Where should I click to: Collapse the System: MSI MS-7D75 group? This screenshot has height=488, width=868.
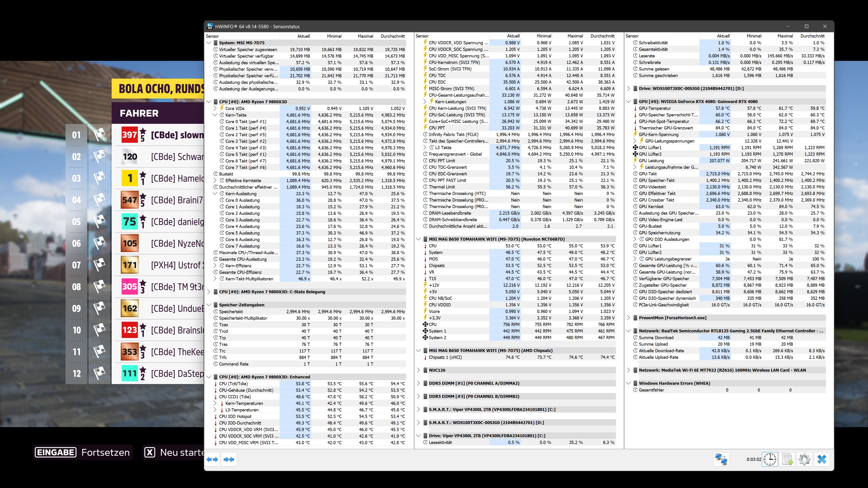(209, 43)
